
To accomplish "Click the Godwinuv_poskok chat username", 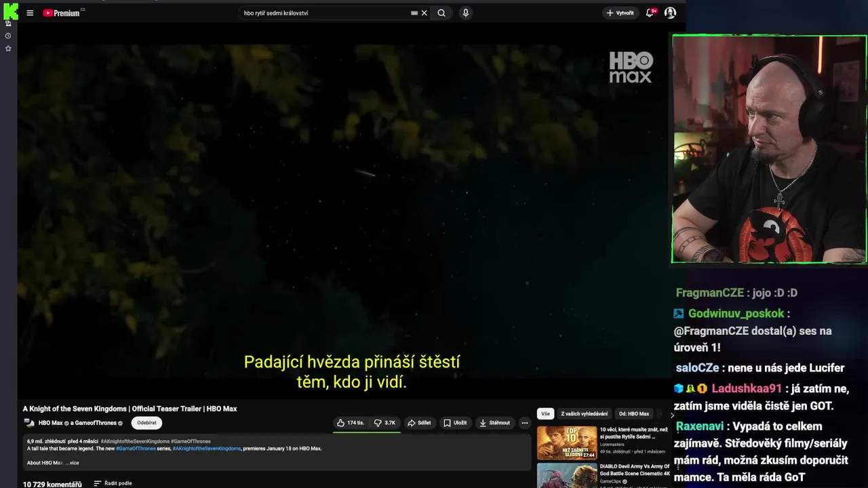I will (x=736, y=313).
